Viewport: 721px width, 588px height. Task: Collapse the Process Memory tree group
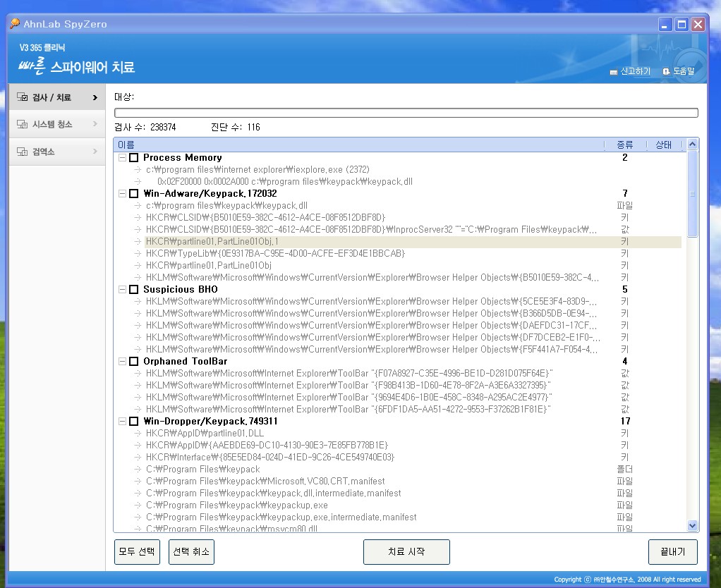click(122, 157)
